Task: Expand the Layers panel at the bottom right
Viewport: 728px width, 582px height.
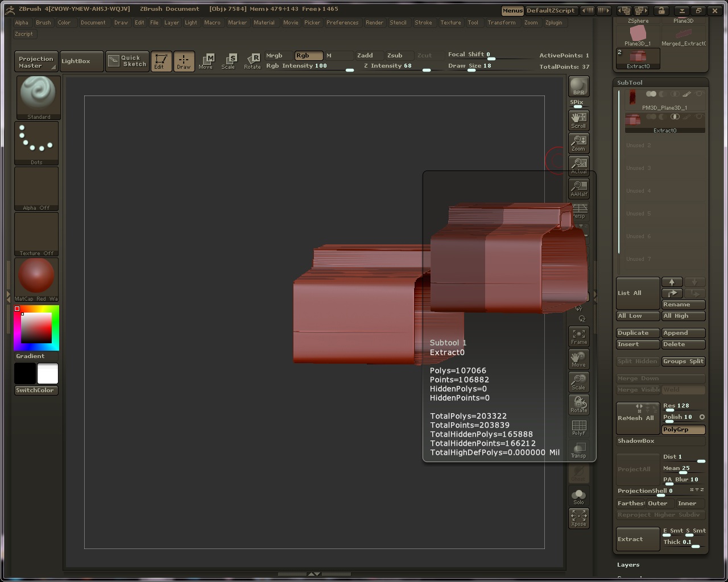Action: [x=628, y=564]
